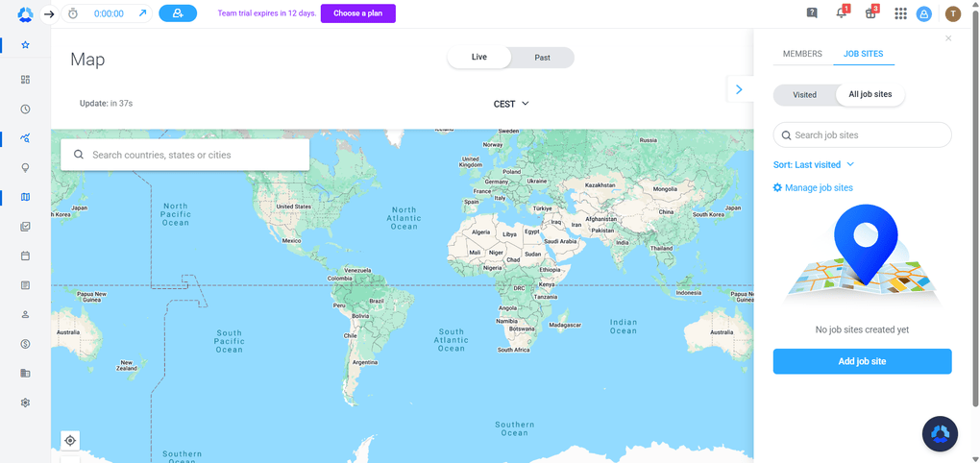
Task: Click the Add job site button
Action: coord(863,362)
